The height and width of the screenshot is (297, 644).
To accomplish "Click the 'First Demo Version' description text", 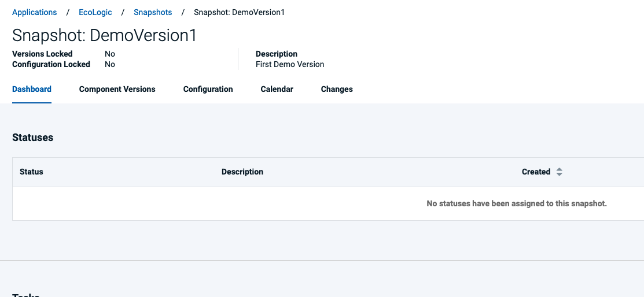I will (290, 64).
